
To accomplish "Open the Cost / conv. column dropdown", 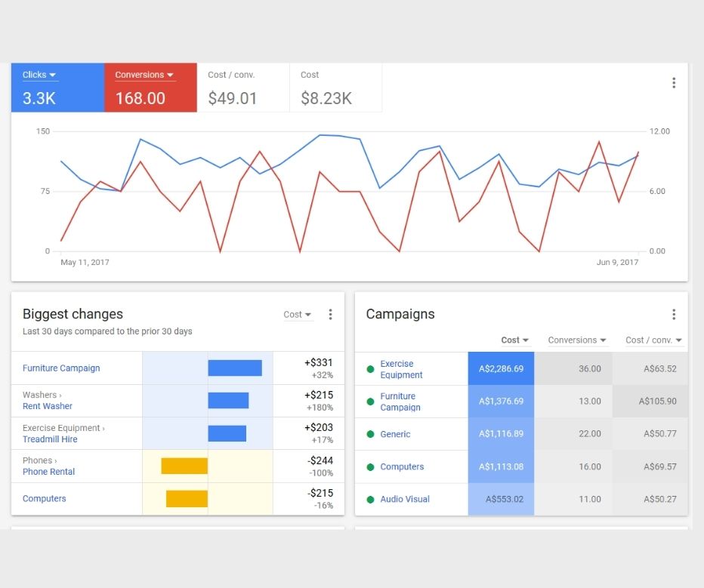I will pyautogui.click(x=653, y=340).
